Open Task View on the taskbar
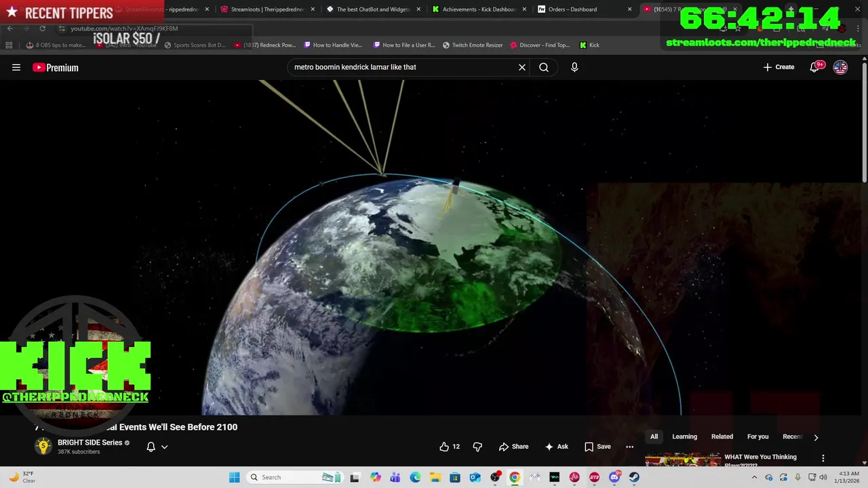Image resolution: width=868 pixels, height=488 pixels. [x=355, y=477]
